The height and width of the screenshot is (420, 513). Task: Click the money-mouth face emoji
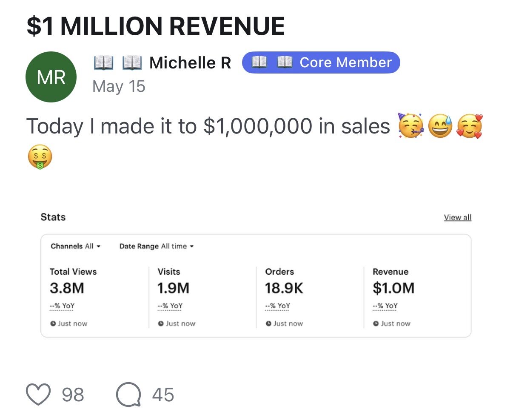click(x=40, y=156)
